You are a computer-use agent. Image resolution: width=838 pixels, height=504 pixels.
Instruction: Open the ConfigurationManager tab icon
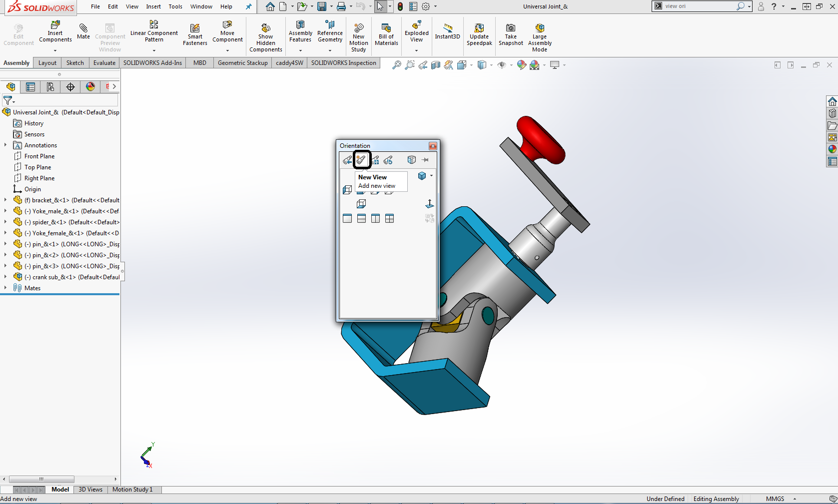pyautogui.click(x=50, y=87)
